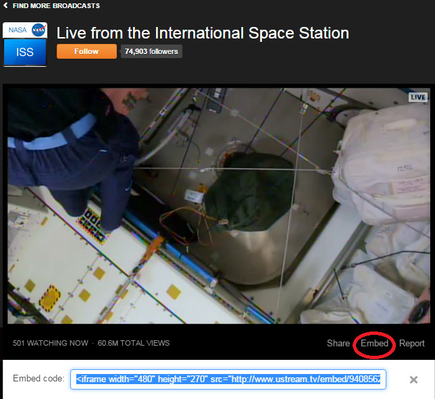Click the back chevron icon
Viewport: 435px width, 399px height.
tap(6, 5)
